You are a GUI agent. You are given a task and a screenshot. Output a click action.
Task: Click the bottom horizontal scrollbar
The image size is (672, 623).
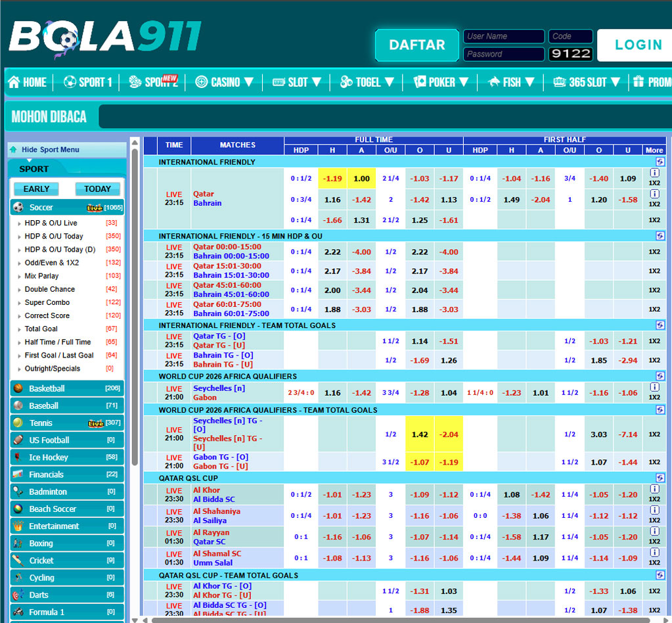(x=401, y=620)
